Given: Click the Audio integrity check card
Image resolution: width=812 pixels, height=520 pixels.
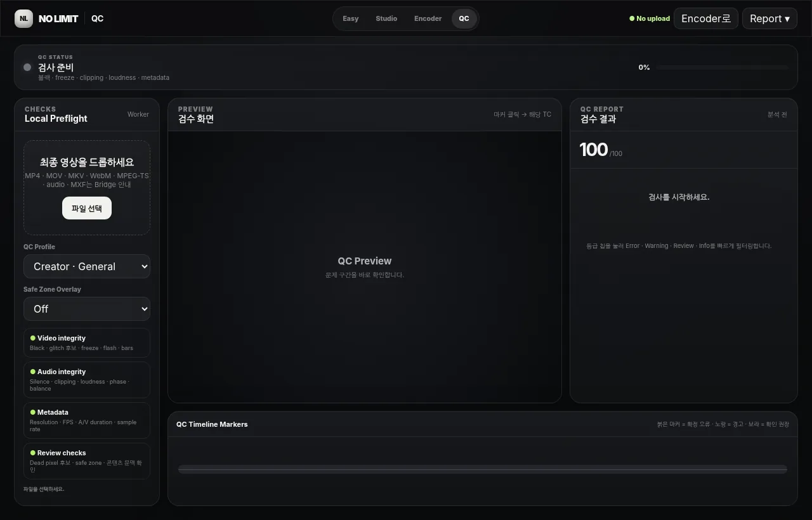Looking at the screenshot, I should 87,380.
